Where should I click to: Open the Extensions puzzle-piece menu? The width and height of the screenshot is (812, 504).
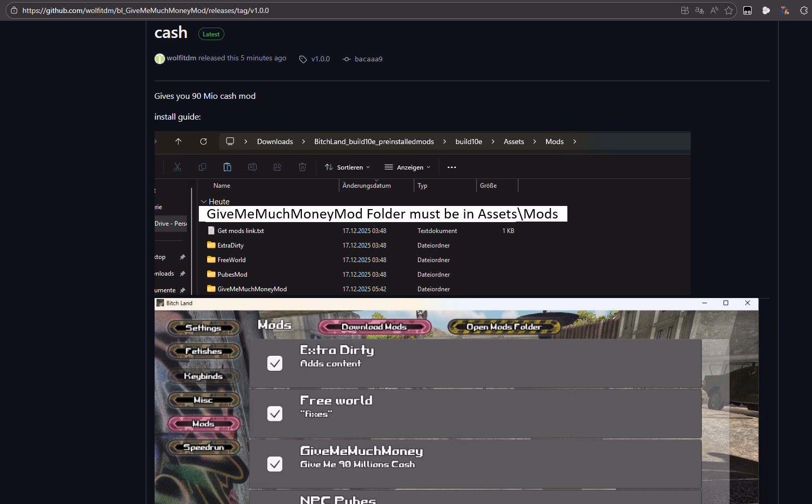click(x=804, y=10)
